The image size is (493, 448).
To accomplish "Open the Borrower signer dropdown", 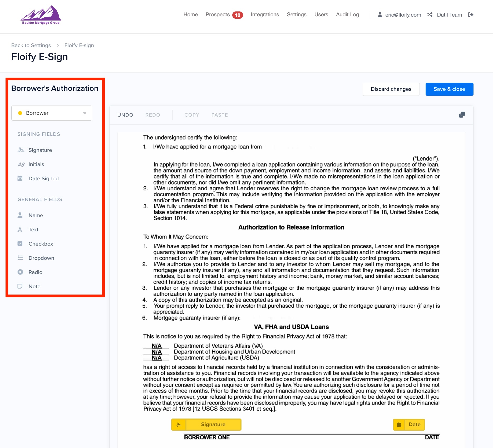I will (52, 113).
